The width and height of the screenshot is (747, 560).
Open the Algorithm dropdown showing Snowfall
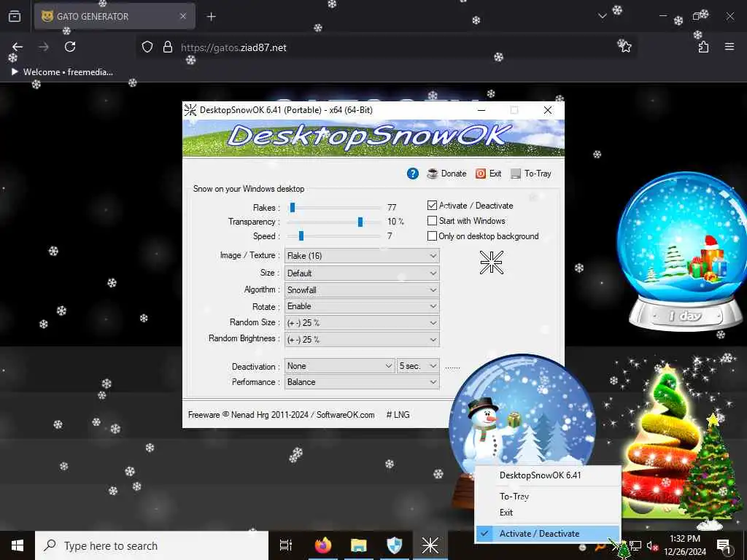pos(362,290)
